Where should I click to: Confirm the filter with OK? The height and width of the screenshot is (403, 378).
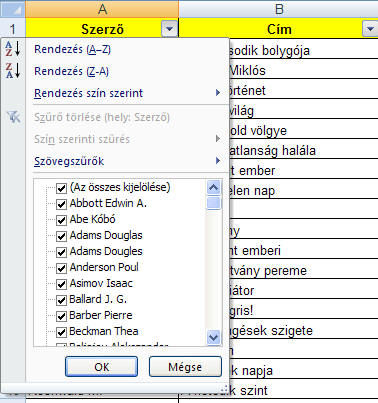click(x=101, y=367)
